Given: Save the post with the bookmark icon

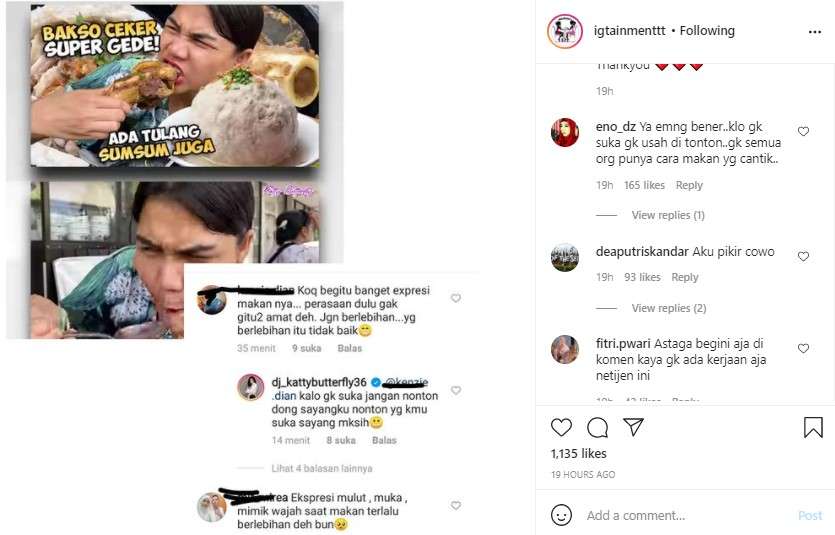Looking at the screenshot, I should (x=813, y=428).
